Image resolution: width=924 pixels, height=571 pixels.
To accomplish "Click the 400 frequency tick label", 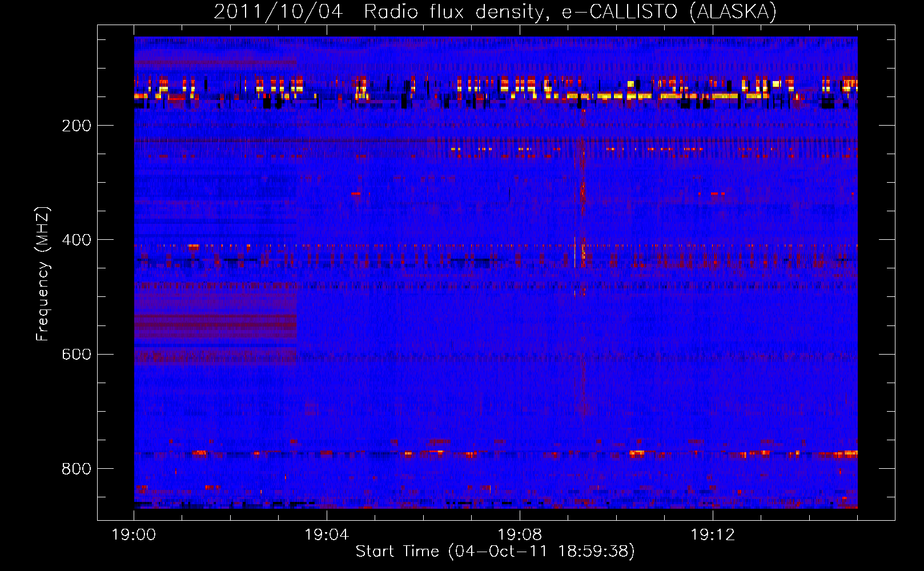I will [77, 240].
